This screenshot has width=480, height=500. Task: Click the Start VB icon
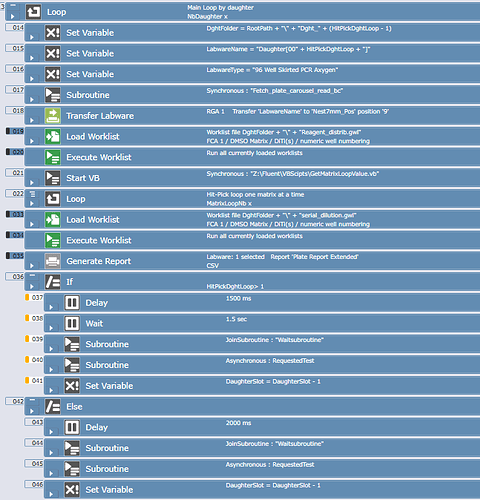click(x=53, y=178)
